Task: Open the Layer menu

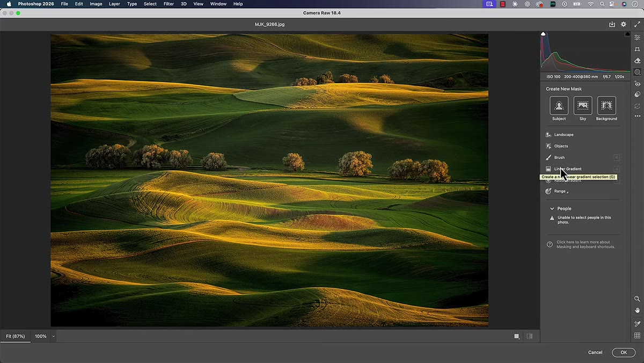Action: [x=114, y=4]
